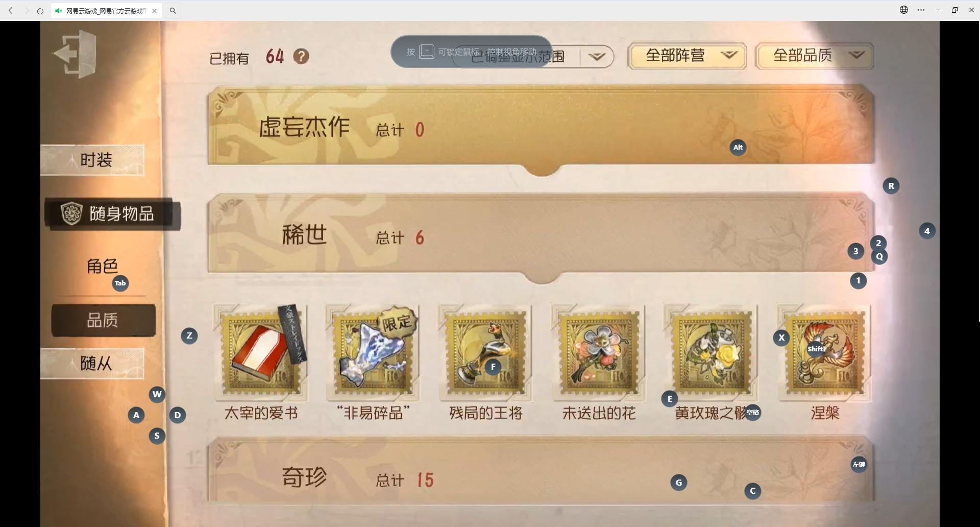The height and width of the screenshot is (527, 980).
Task: Open the question mark help icon
Action: 301,56
